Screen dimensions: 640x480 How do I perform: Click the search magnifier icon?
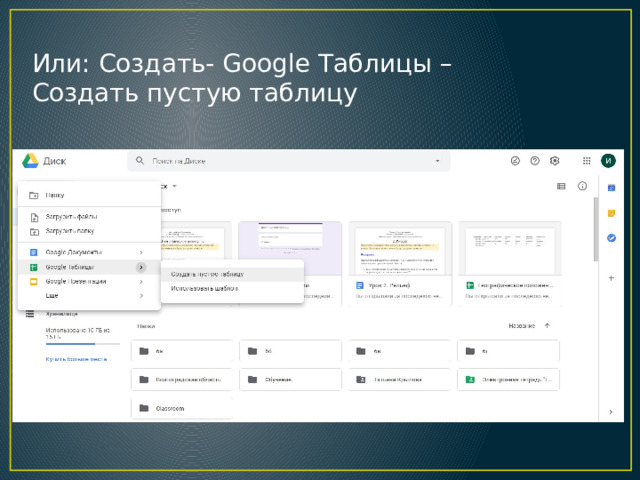pos(140,161)
